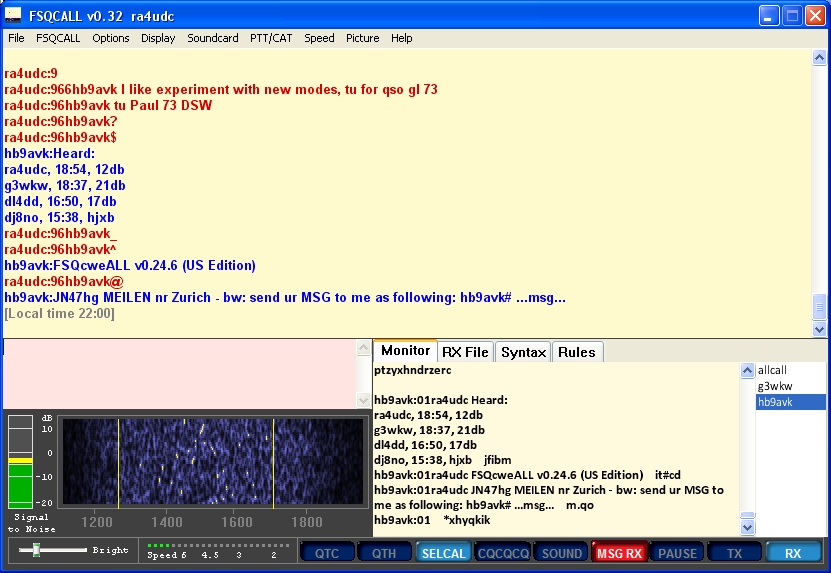Image resolution: width=831 pixels, height=573 pixels.
Task: Choose allcall in the station list
Action: coord(771,370)
